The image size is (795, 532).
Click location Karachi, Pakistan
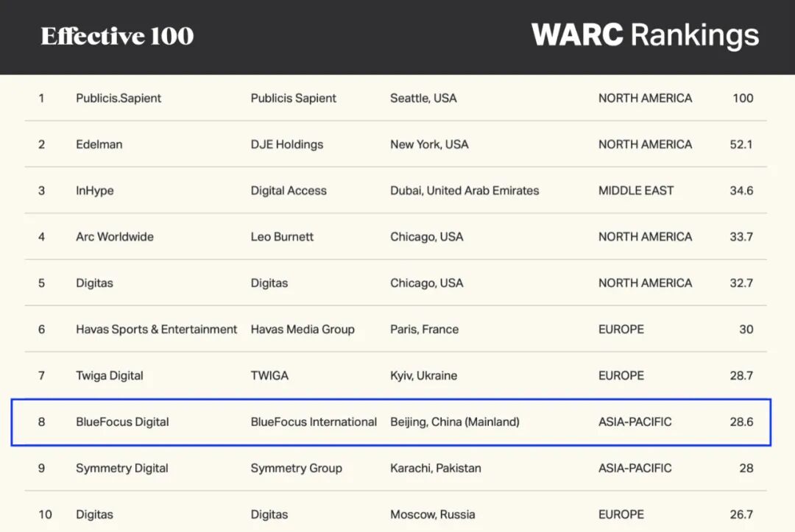point(436,468)
